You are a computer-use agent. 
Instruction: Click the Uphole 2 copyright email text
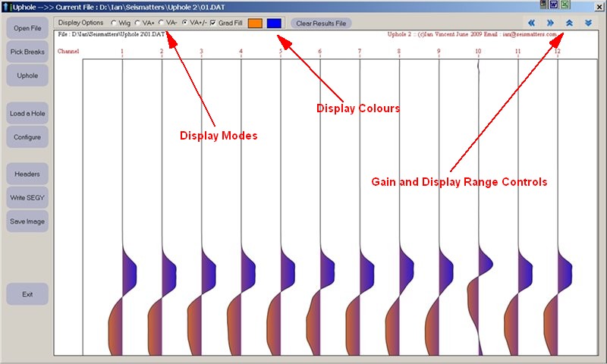coord(472,34)
